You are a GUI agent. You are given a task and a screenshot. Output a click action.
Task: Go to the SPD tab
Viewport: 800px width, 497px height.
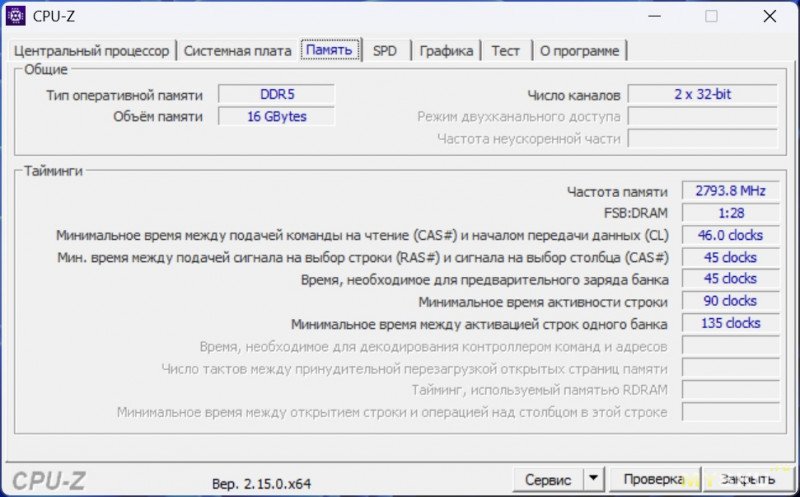385,50
